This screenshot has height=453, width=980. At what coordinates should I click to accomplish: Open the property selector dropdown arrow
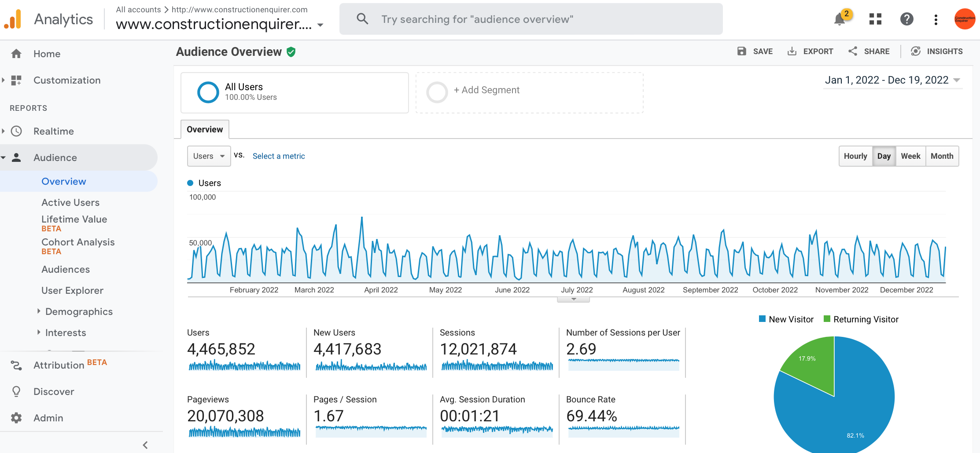[321, 25]
